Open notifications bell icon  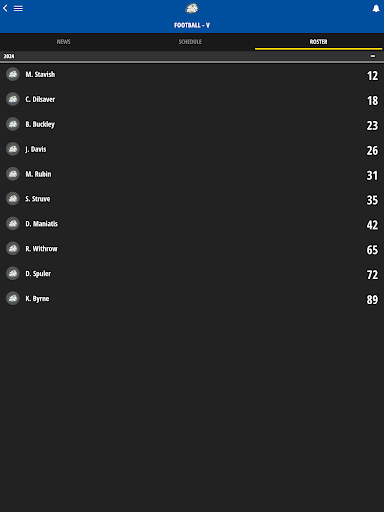[376, 9]
